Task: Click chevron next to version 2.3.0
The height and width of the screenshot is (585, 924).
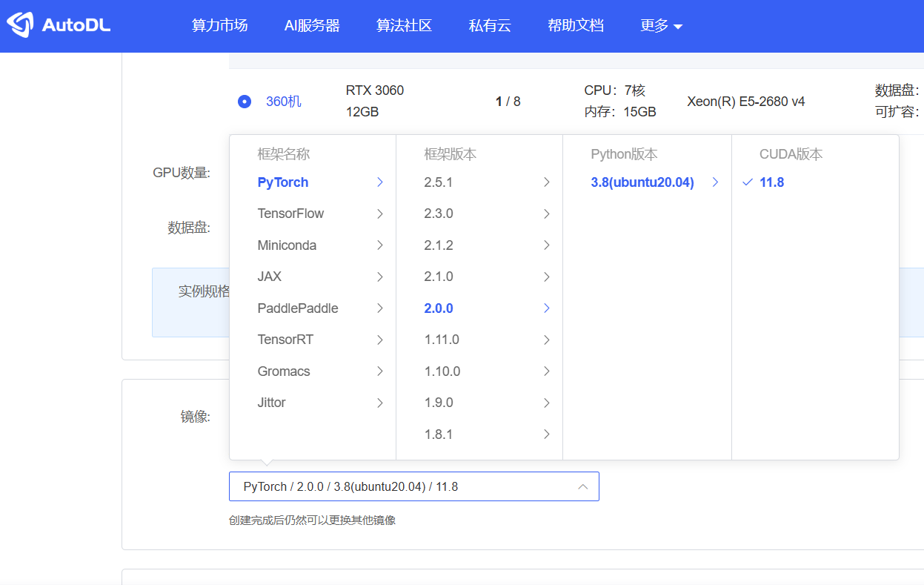Action: pyautogui.click(x=547, y=214)
